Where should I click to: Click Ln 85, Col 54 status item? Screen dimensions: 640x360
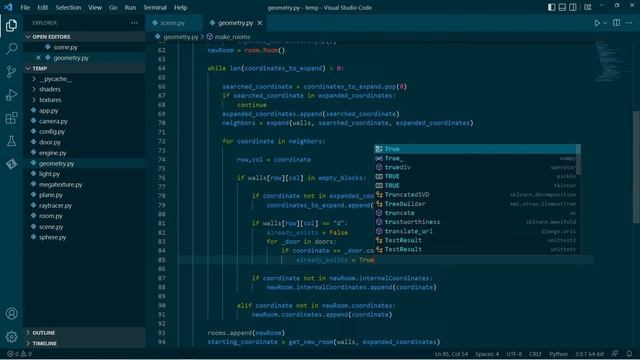point(451,354)
